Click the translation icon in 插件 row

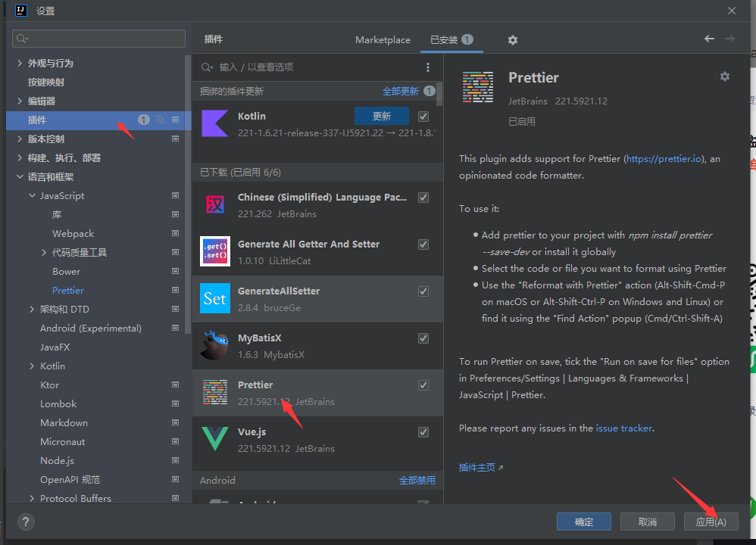coord(160,120)
